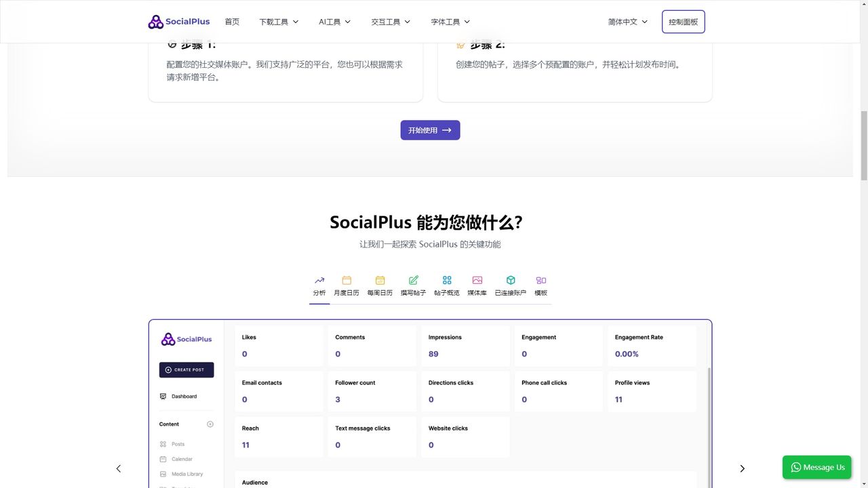Expand the AI工具 dropdown menu
Viewport: 868px width, 488px height.
pos(335,22)
